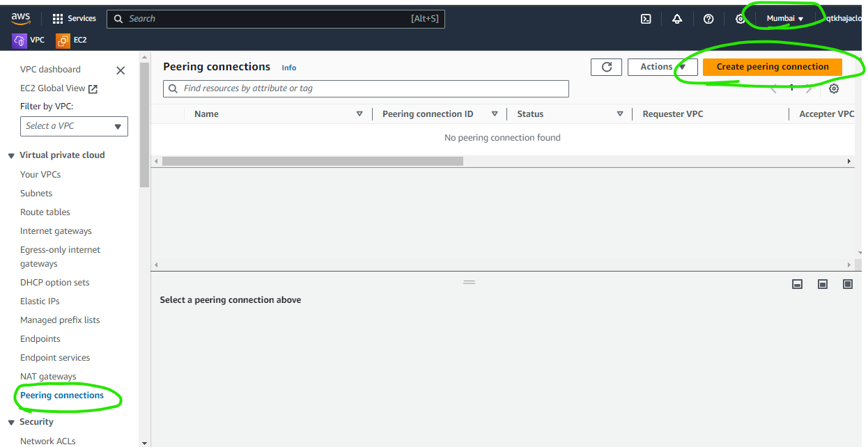Close the VPC navigation sidebar
The image size is (868, 447).
click(121, 70)
